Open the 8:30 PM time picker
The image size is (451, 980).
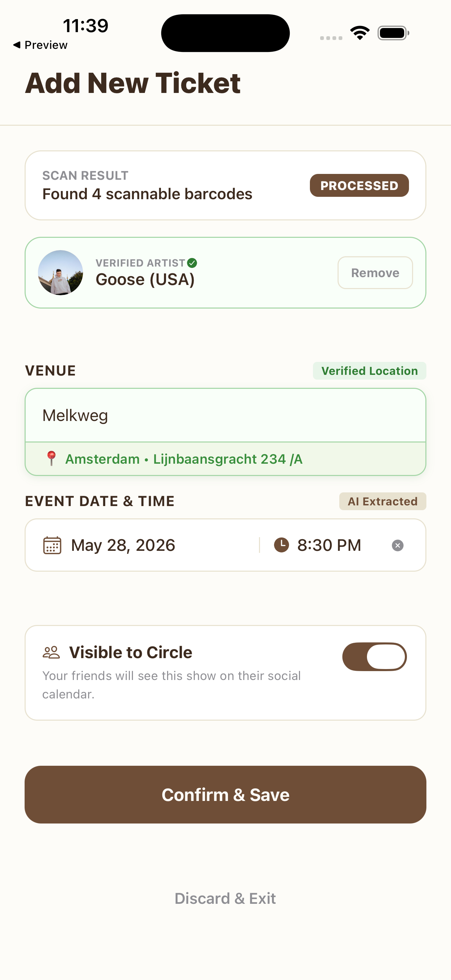click(329, 545)
